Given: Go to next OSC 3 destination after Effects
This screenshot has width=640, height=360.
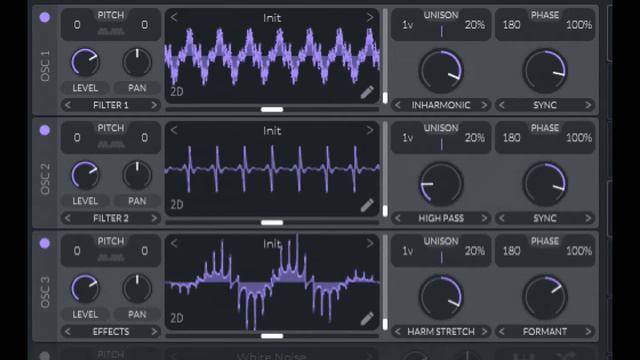Looking at the screenshot, I should pyautogui.click(x=154, y=331).
